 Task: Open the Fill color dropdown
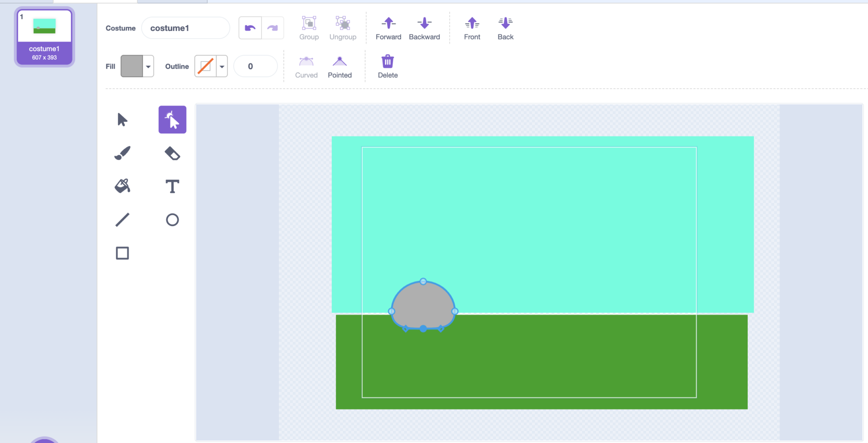147,66
